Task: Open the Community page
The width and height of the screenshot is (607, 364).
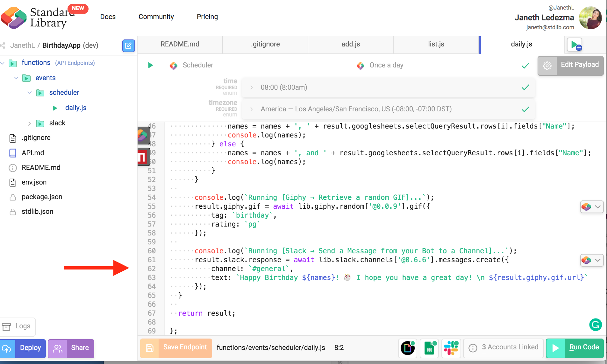Action: point(156,17)
